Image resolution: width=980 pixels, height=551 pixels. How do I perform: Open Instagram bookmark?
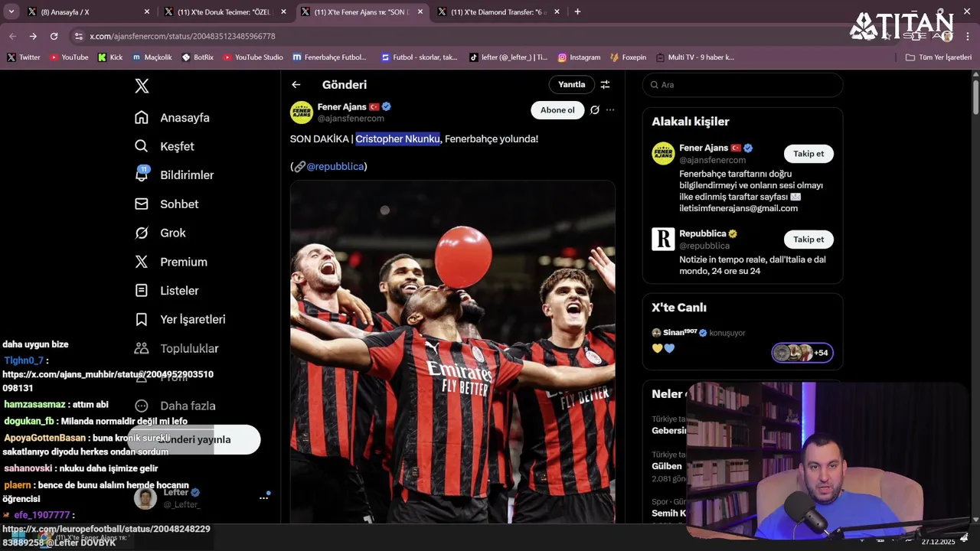coord(579,57)
